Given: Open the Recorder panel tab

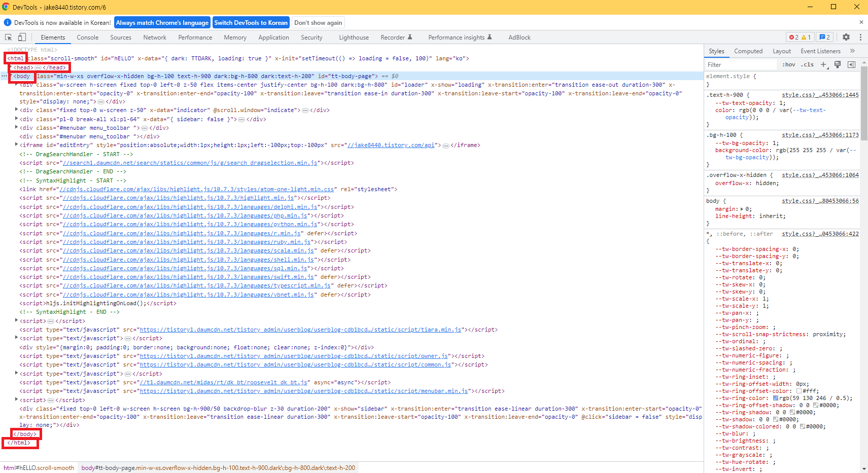Looking at the screenshot, I should click(396, 38).
